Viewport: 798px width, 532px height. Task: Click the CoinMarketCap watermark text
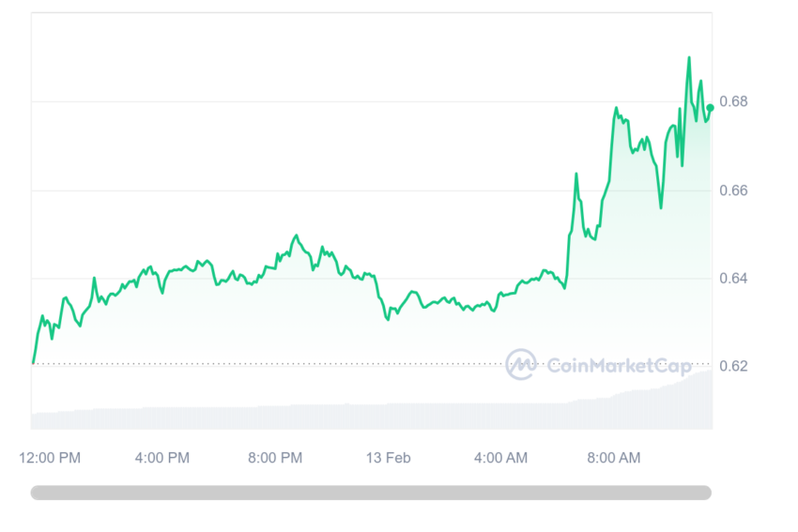tap(619, 365)
